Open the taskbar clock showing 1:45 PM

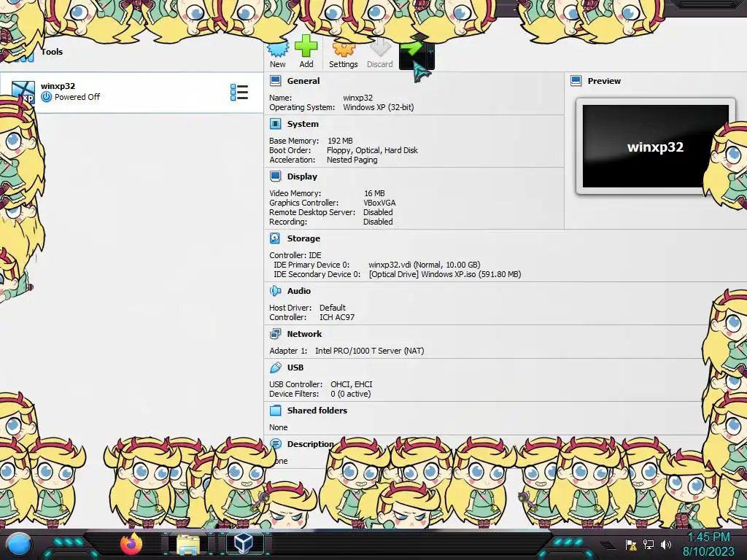(x=709, y=544)
